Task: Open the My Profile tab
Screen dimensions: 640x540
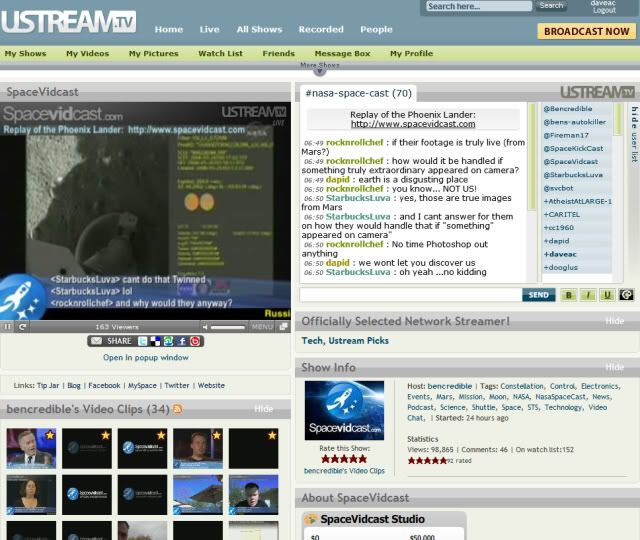Action: [411, 53]
